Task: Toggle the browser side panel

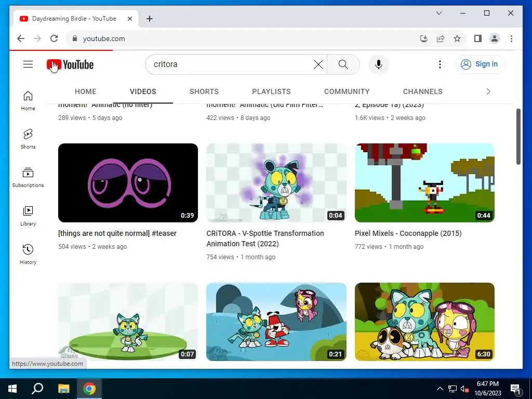Action: coord(478,38)
